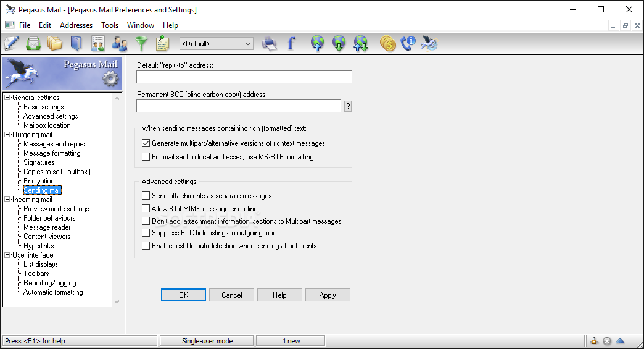The image size is (644, 349).
Task: Open the notepad/noticeboard icon
Action: [163, 43]
